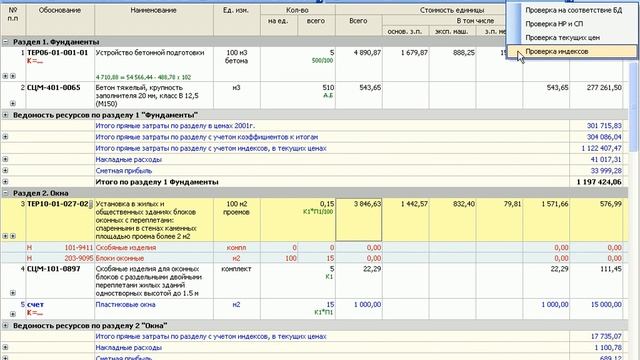Collapse section Раздел 1. Фундаменты
The image size is (640, 360).
5,42
